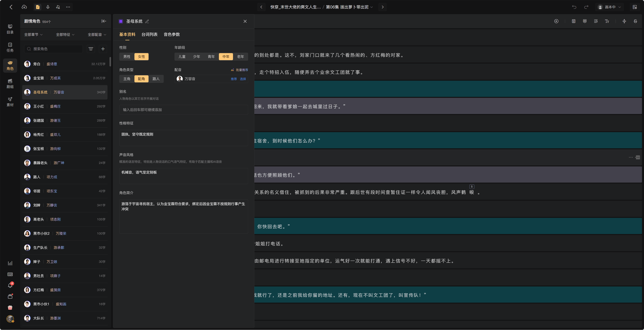
Task: Open the notification bell icon
Action: click(10, 285)
